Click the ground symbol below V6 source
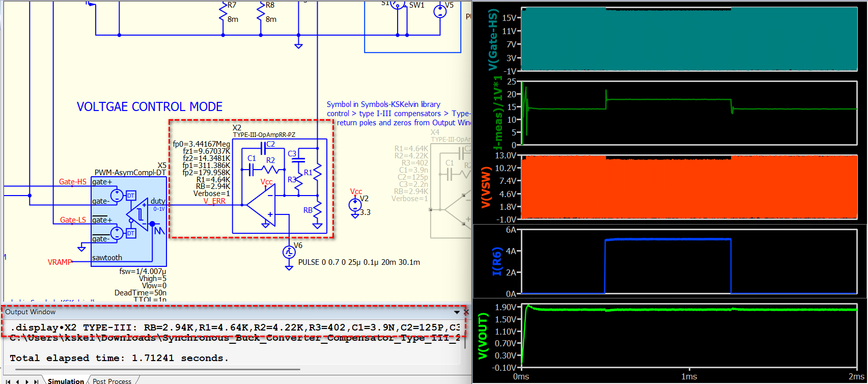 coord(289,267)
